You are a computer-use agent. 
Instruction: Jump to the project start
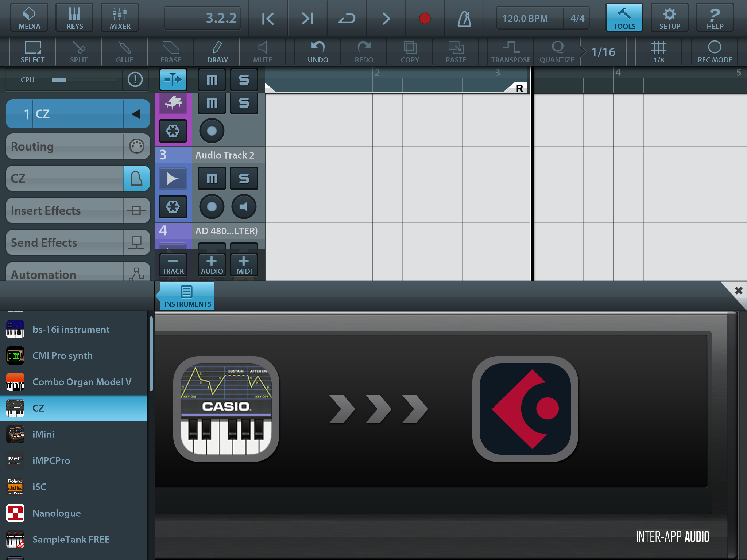(268, 18)
